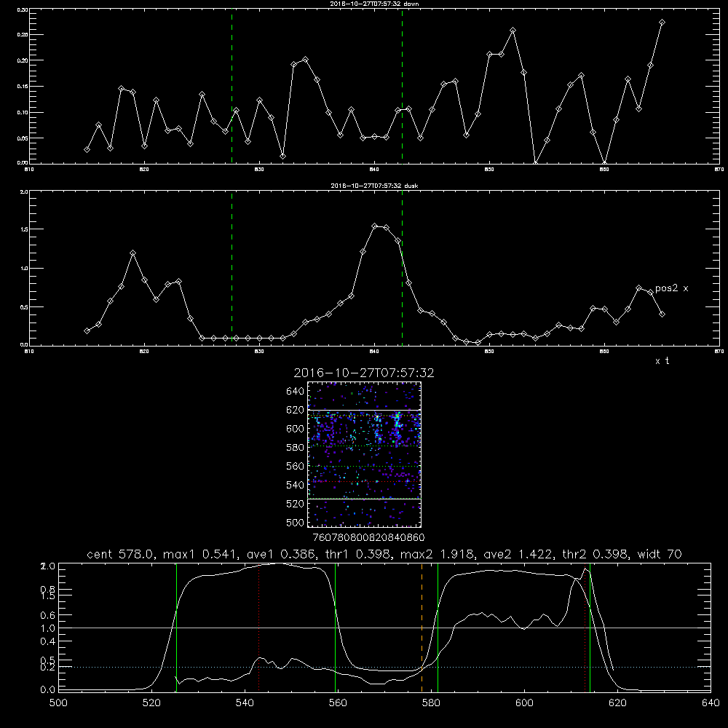The width and height of the screenshot is (728, 728).
Task: Click the x-axis label 560 on bottom plot
Action: 338,703
